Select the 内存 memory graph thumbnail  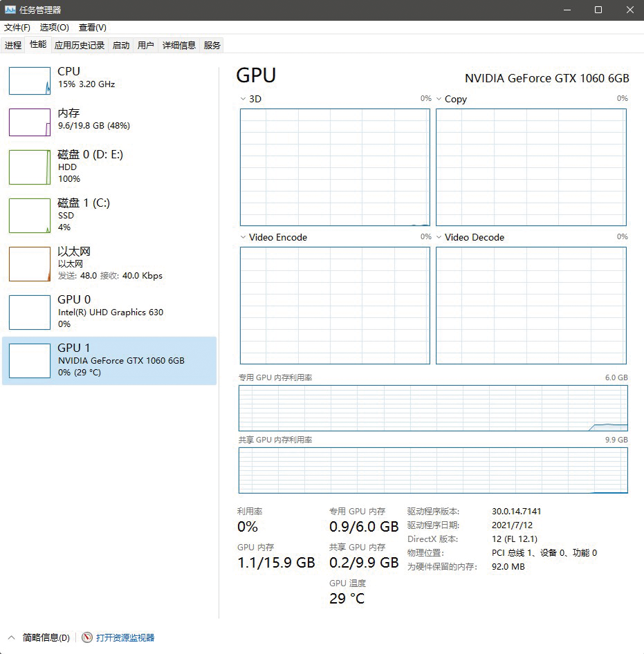30,122
